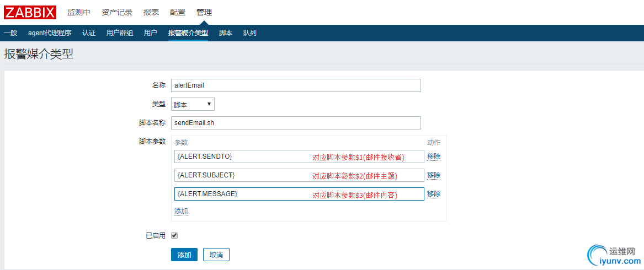Select the 脚本 submenu tab
The image size is (644, 270).
[226, 33]
